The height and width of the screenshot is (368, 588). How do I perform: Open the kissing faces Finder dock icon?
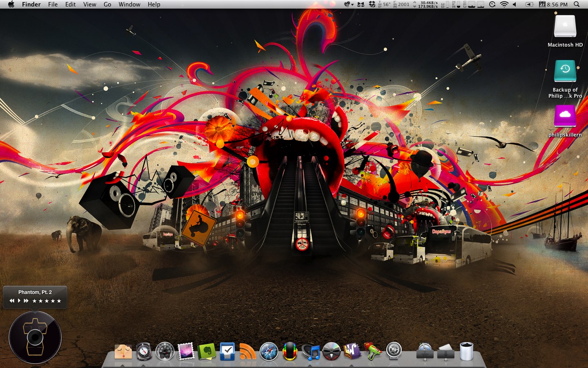[x=123, y=352]
